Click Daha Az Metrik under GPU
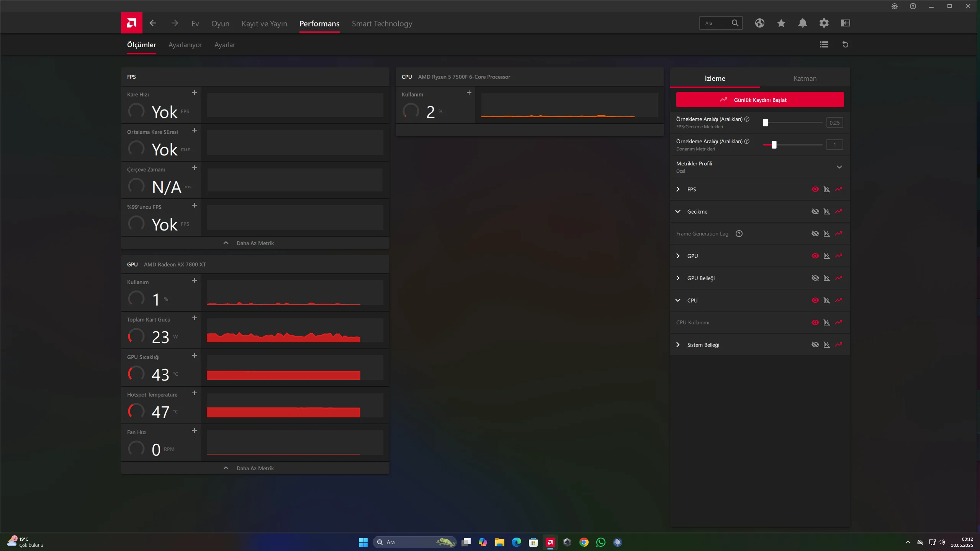The height and width of the screenshot is (551, 980). [x=255, y=468]
